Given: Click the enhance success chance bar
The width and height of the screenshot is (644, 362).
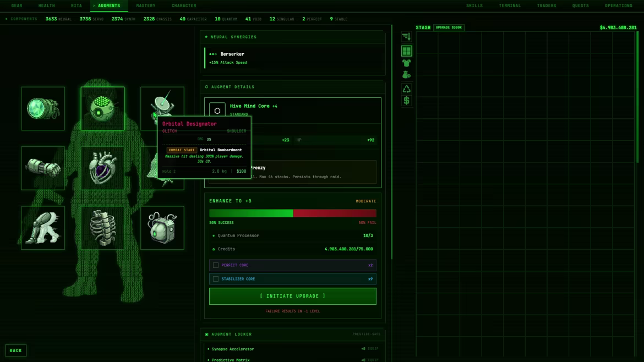Looking at the screenshot, I should (x=292, y=213).
